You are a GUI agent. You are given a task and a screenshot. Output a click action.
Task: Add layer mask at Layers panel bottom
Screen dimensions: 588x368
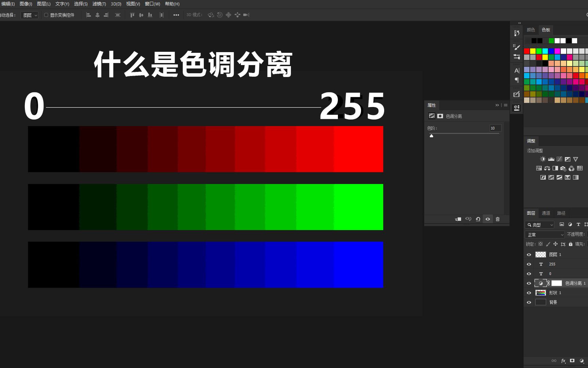(572, 361)
